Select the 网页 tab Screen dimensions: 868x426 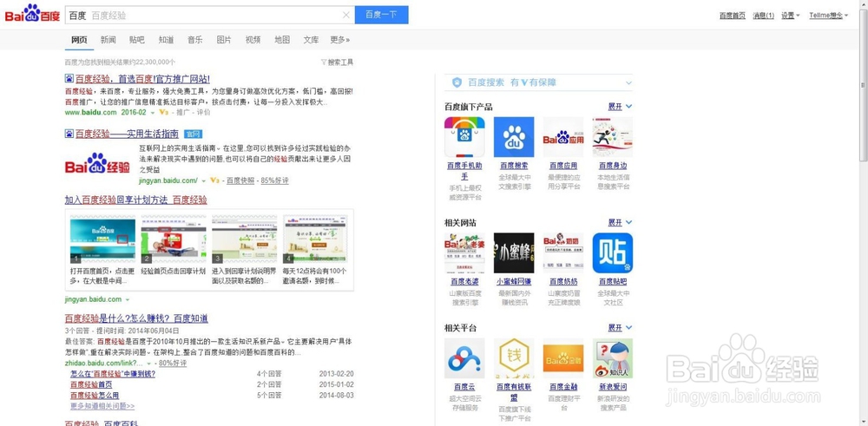pyautogui.click(x=79, y=40)
